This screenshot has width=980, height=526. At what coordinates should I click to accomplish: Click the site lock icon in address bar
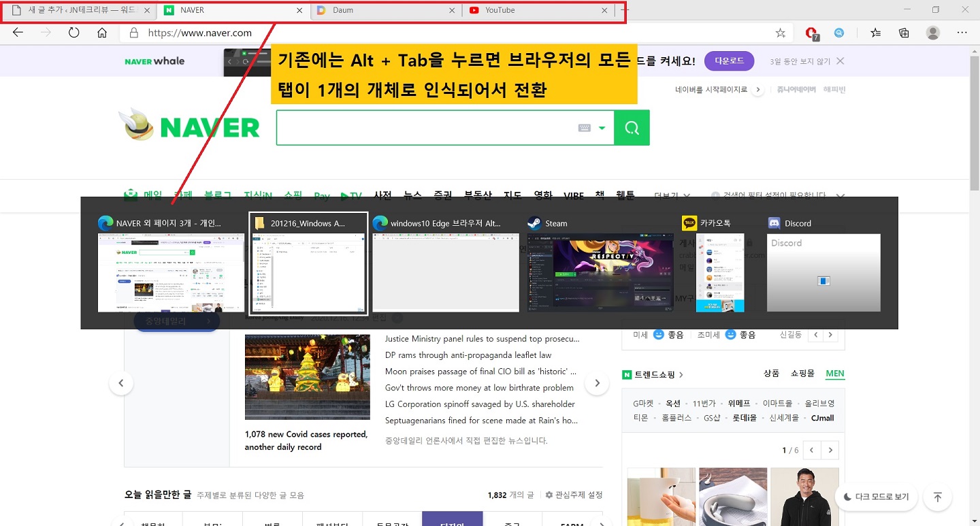coord(134,33)
